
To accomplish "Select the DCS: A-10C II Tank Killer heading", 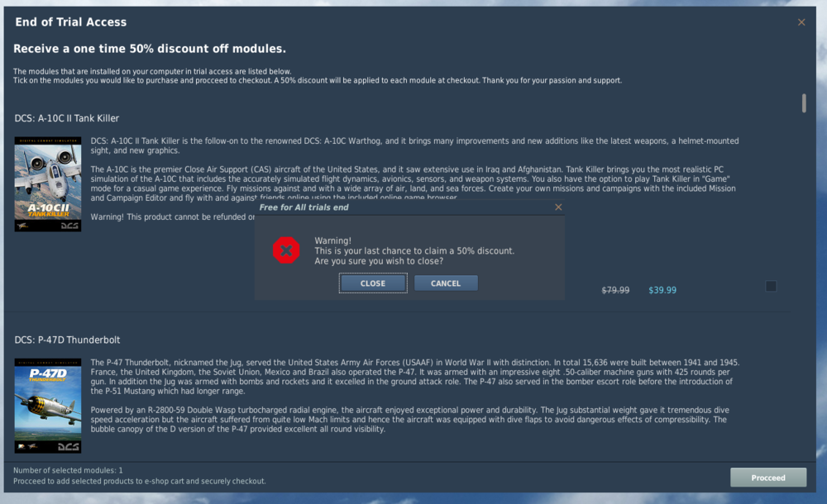I will pos(67,119).
